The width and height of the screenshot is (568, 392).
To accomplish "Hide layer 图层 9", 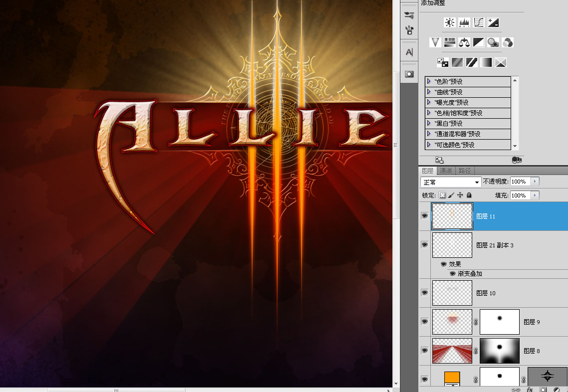I will (x=424, y=322).
